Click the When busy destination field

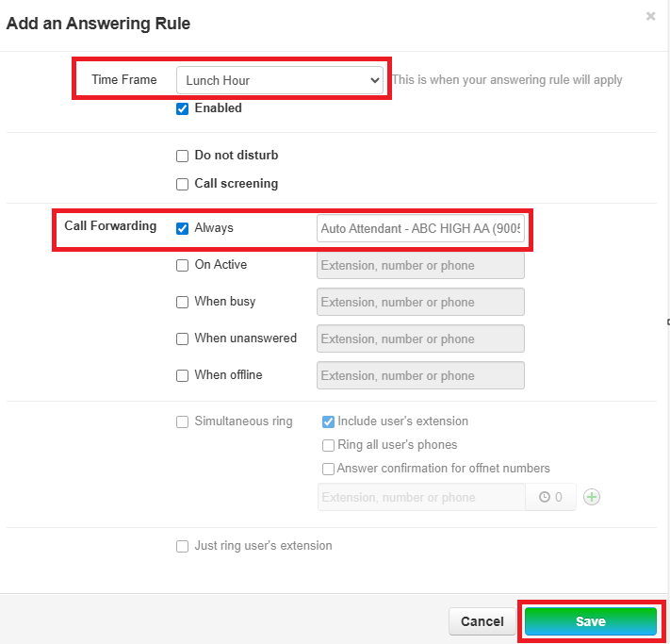(420, 302)
